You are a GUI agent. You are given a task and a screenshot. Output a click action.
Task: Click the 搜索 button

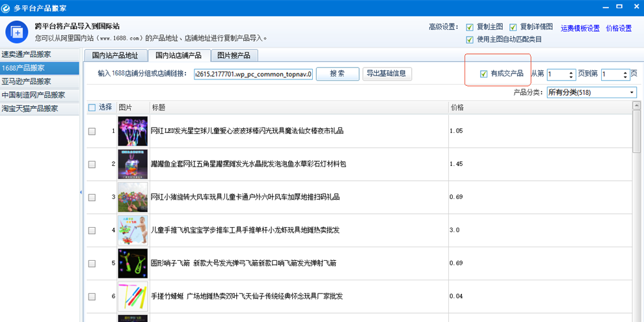(x=337, y=74)
